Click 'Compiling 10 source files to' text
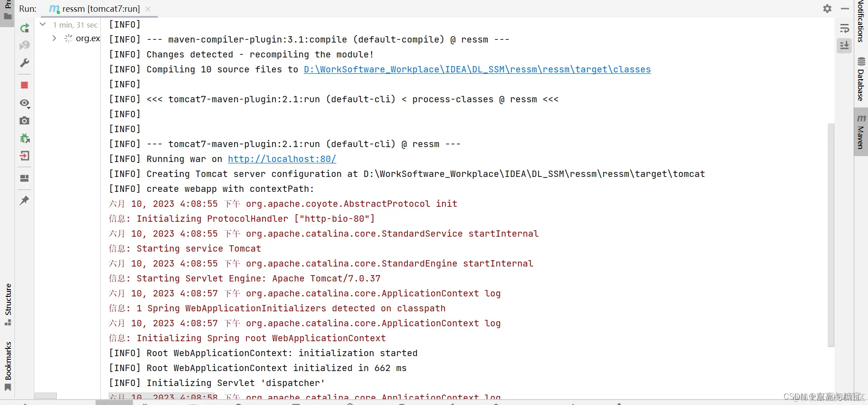The height and width of the screenshot is (405, 868). pyautogui.click(x=222, y=69)
